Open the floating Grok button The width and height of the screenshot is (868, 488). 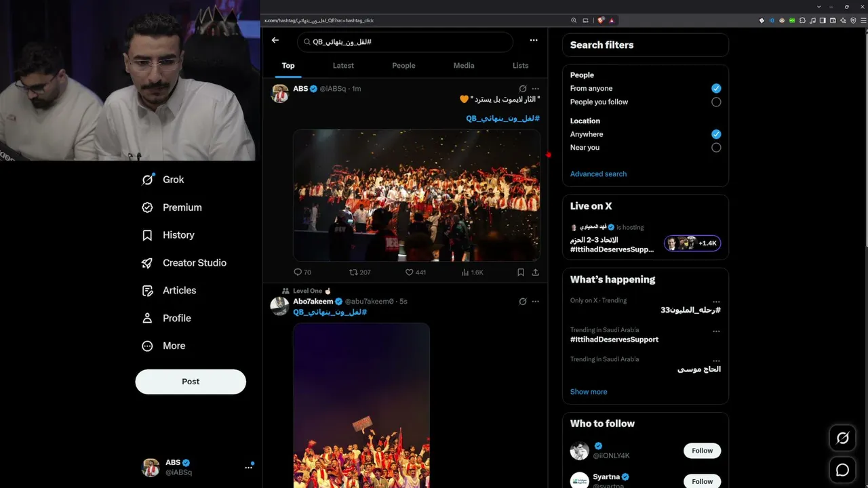(x=843, y=439)
